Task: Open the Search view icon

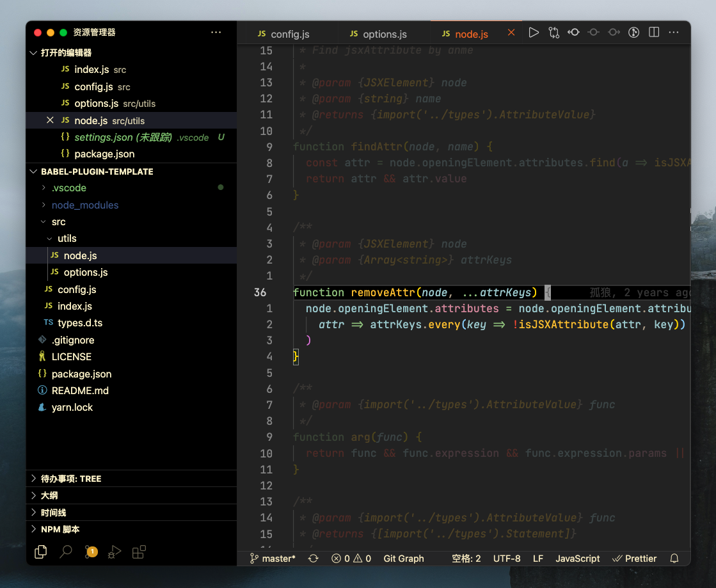Action: (x=66, y=552)
